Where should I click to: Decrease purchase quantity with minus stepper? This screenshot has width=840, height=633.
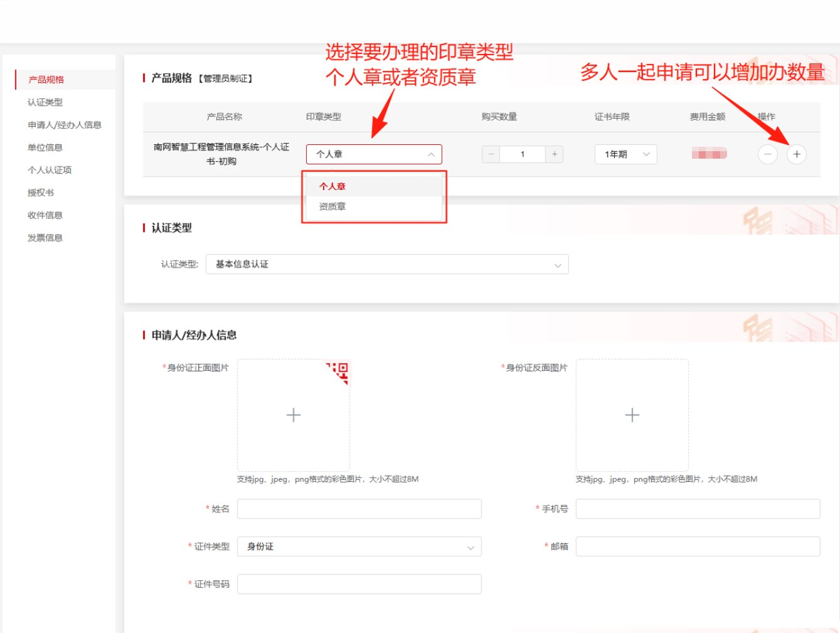coord(491,154)
